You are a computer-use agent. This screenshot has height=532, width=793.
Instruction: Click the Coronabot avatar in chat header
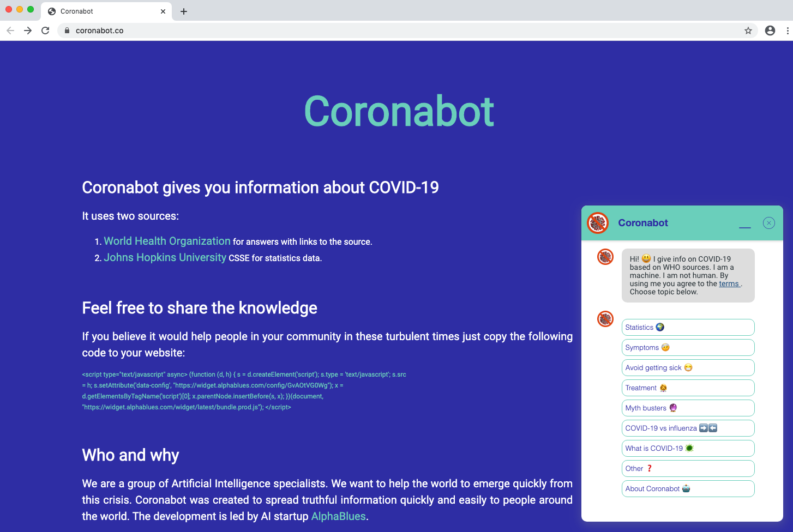(x=598, y=223)
